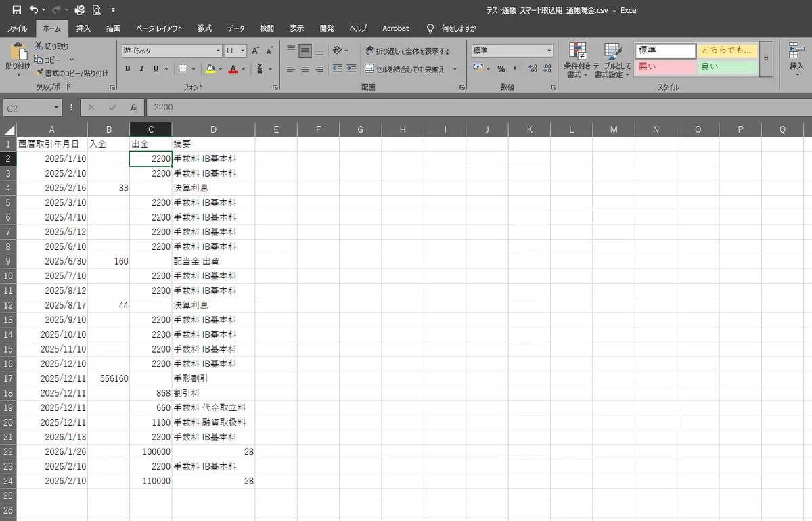
Task: Click the percent style icon
Action: [x=501, y=68]
